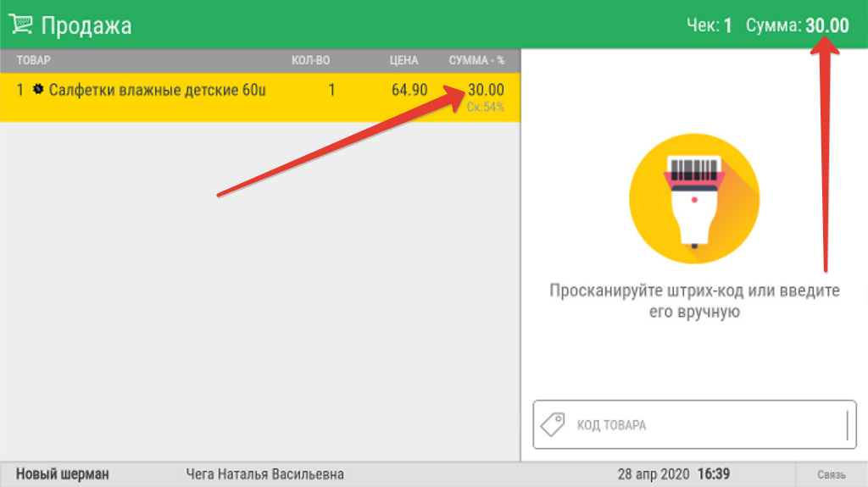Viewport: 868px width, 487px height.
Task: Select the Салфетки влажные детские 60u item name
Action: [x=157, y=90]
